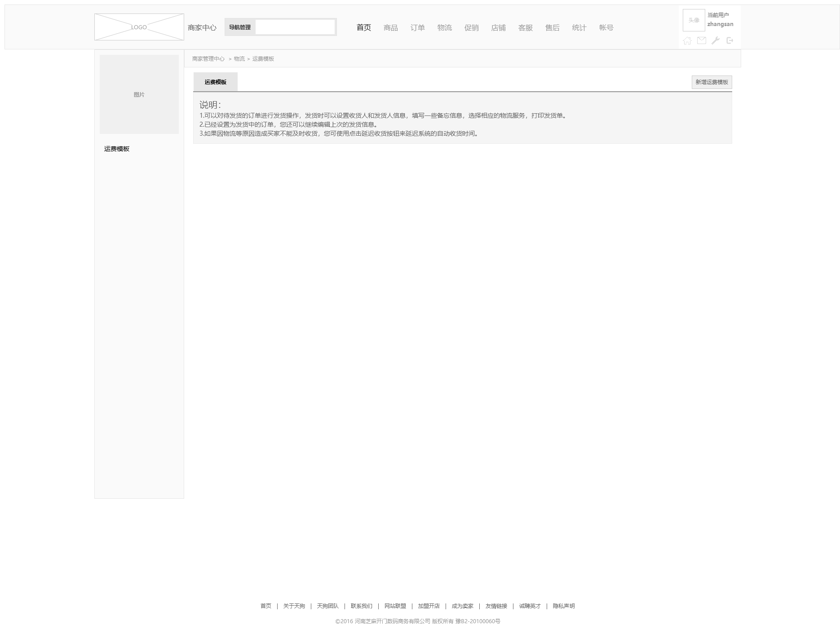Click 商家中心 header text
Image resolution: width=840 pixels, height=625 pixels.
point(202,27)
